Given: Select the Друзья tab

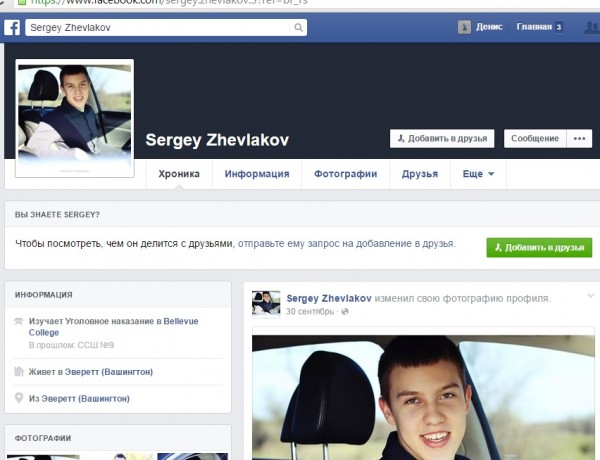Looking at the screenshot, I should (x=420, y=174).
